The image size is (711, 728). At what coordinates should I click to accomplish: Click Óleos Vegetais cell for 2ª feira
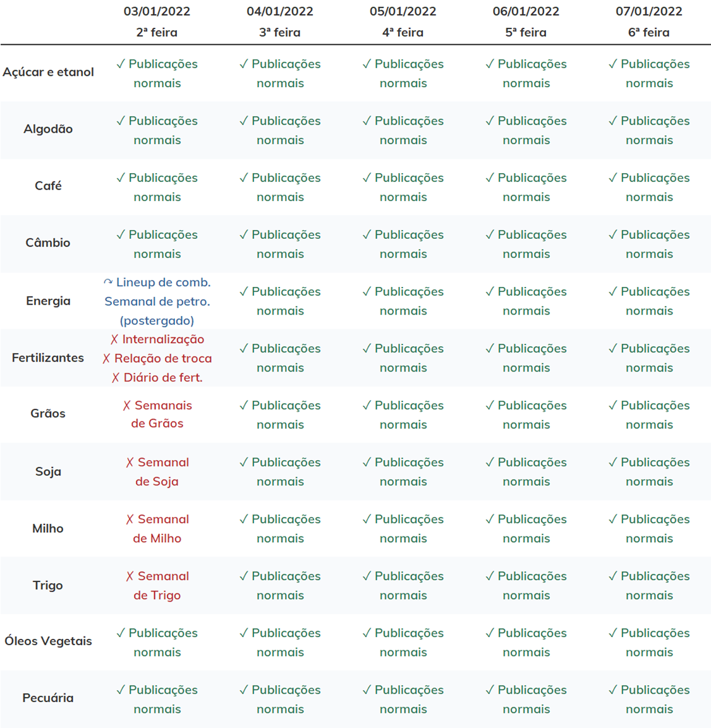click(157, 643)
